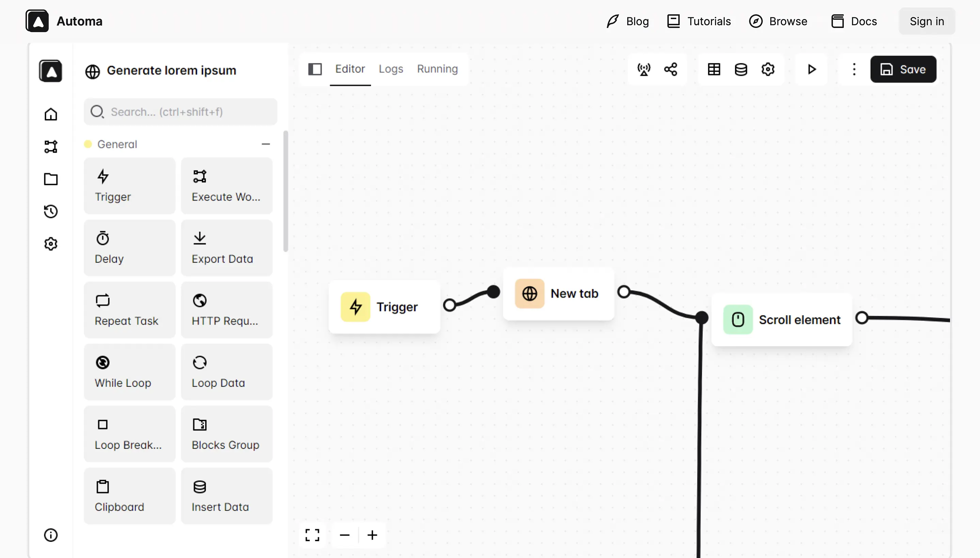Open the workflow settings gear menu
This screenshot has height=558, width=980.
[x=768, y=69]
